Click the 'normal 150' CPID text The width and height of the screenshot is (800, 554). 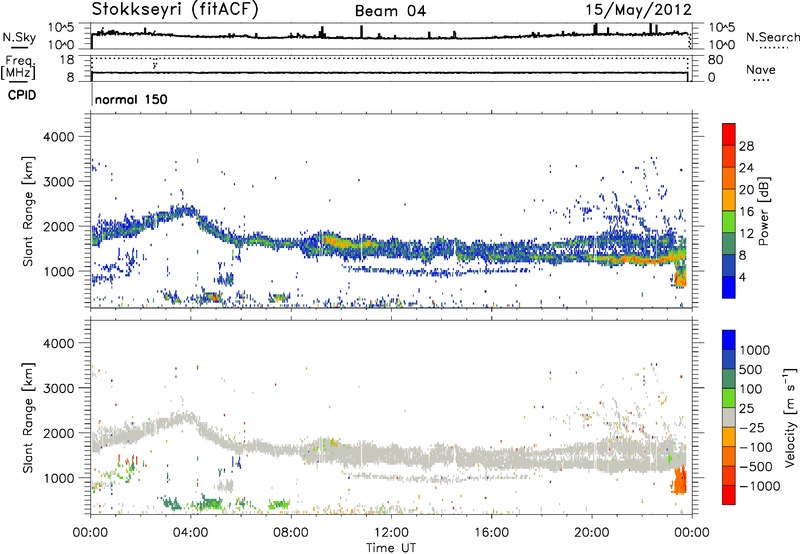click(x=131, y=99)
